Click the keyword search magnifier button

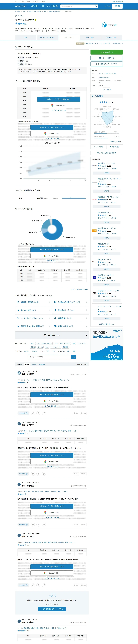pos(73,357)
